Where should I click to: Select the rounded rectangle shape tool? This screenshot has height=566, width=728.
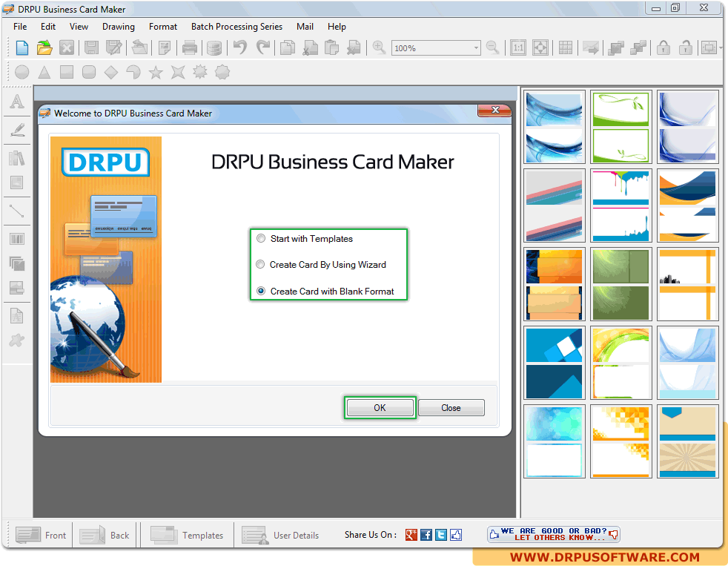[89, 72]
